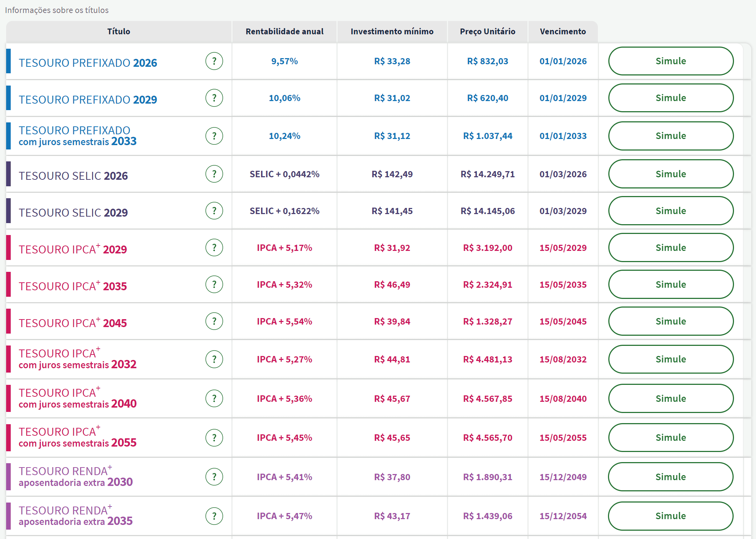Open TESOURO RENDA+ aposentadoria extra 2030 title
Screen dimensions: 756x539
click(76, 476)
